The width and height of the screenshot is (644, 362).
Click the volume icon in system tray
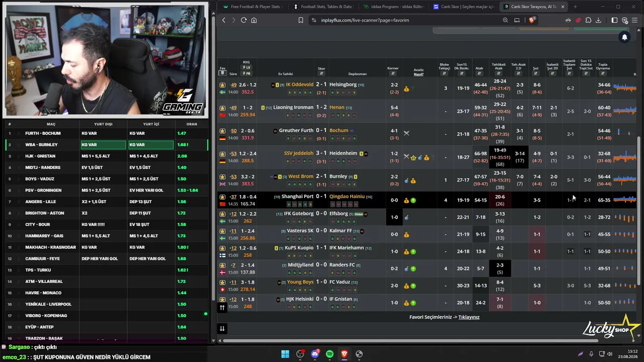[610, 354]
